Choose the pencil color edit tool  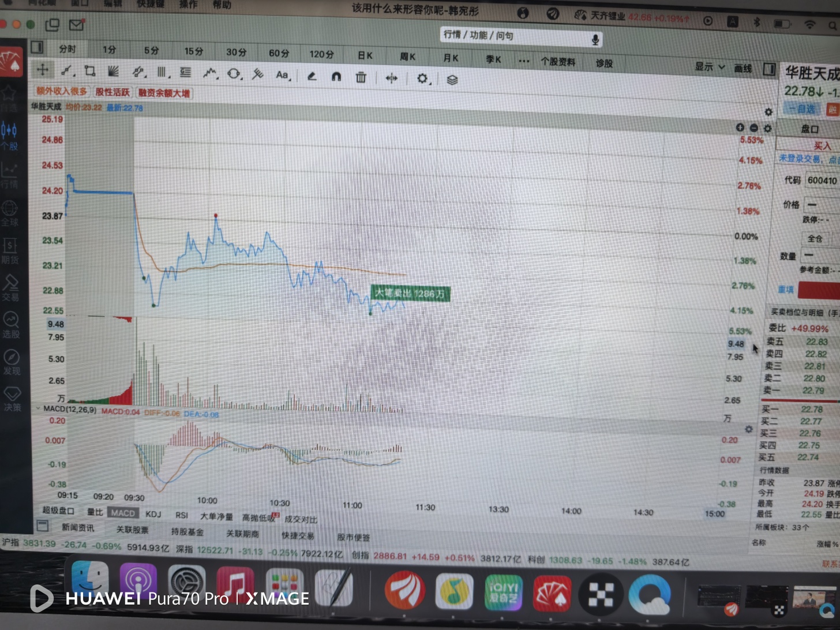click(x=312, y=76)
